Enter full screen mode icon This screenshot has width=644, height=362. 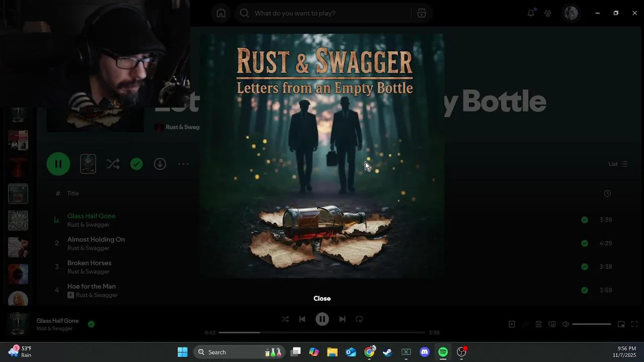coord(634,324)
